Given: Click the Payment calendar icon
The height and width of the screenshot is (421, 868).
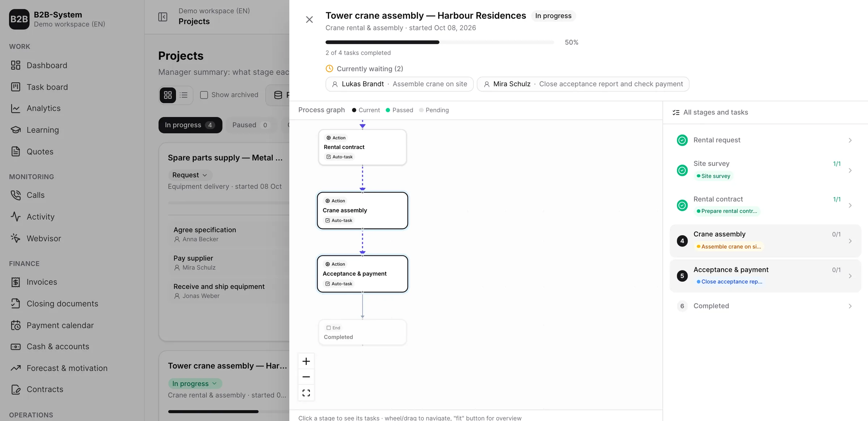Looking at the screenshot, I should 16,325.
